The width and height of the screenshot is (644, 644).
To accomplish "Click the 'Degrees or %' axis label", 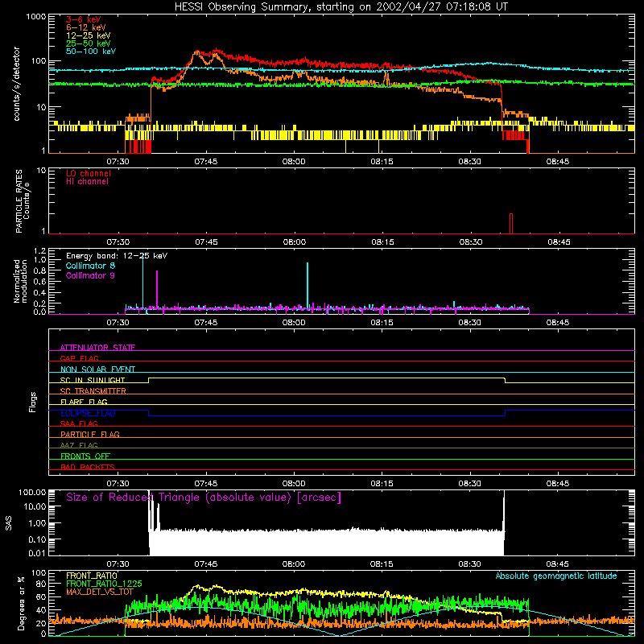I will pyautogui.click(x=21, y=603).
